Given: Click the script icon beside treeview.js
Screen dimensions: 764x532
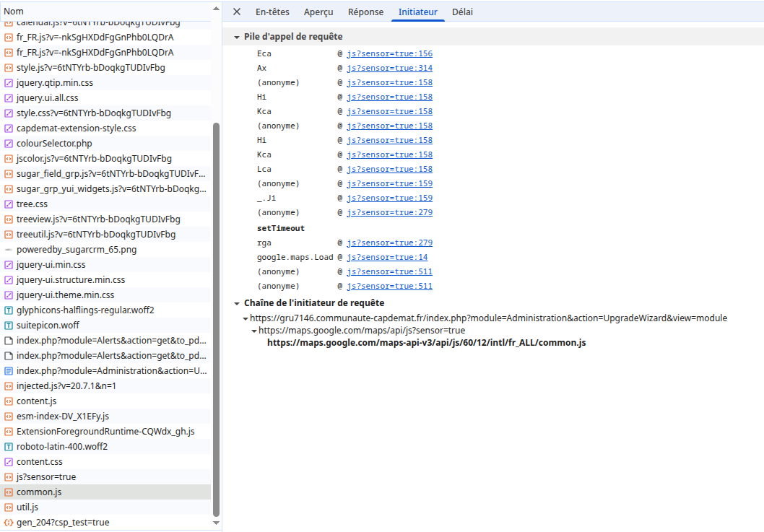Looking at the screenshot, I should pos(8,219).
